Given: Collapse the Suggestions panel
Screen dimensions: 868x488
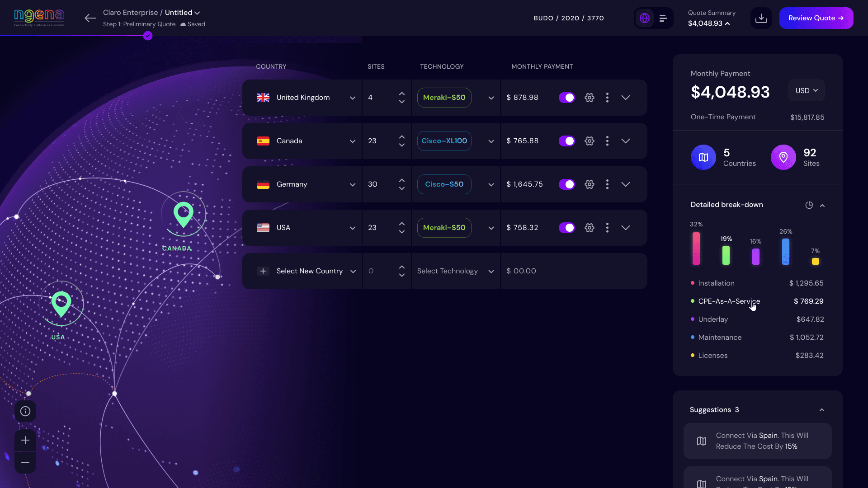Looking at the screenshot, I should 822,410.
